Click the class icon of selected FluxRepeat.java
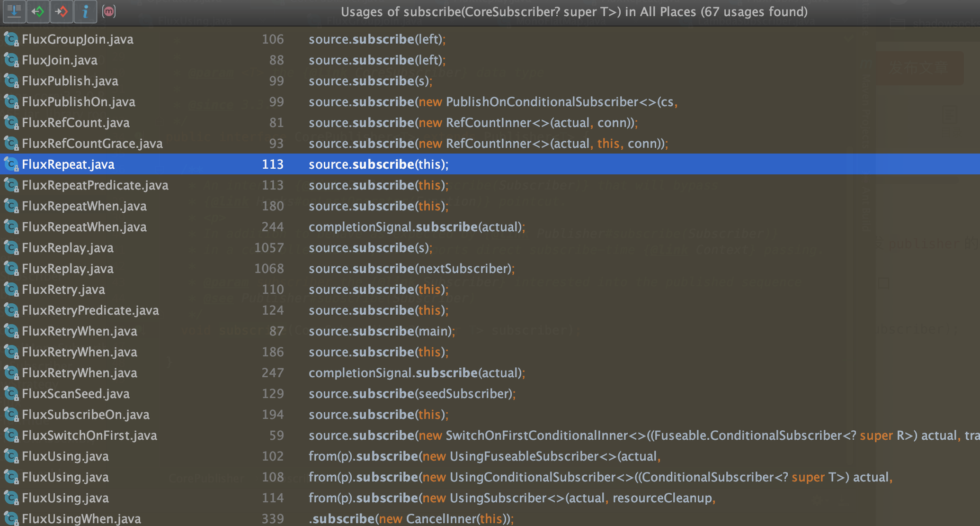The image size is (980, 526). point(11,164)
